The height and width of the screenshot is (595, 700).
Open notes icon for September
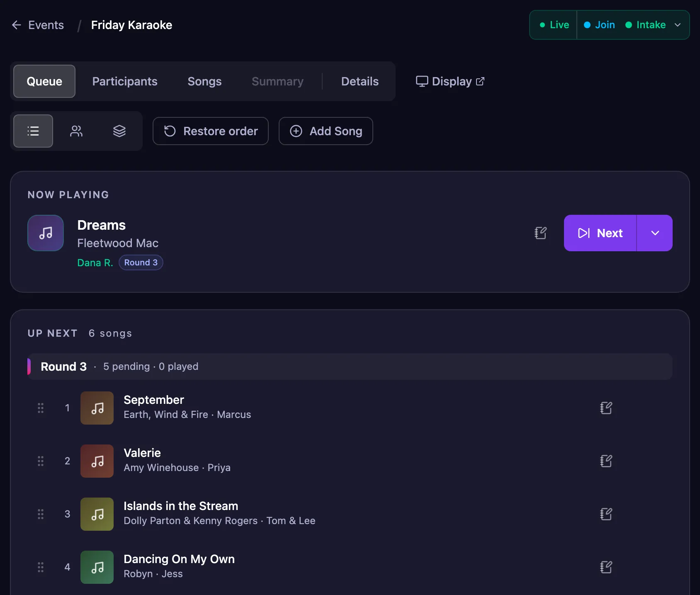[606, 408]
